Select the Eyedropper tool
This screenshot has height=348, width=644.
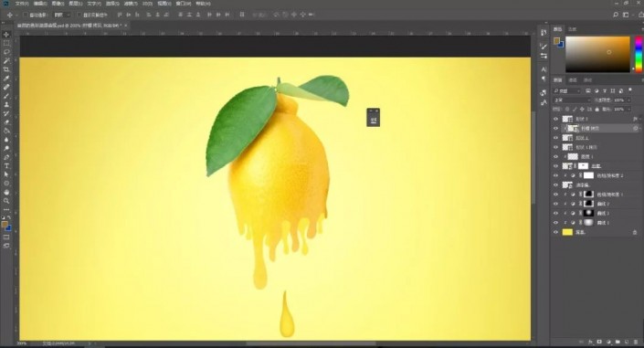tap(6, 79)
